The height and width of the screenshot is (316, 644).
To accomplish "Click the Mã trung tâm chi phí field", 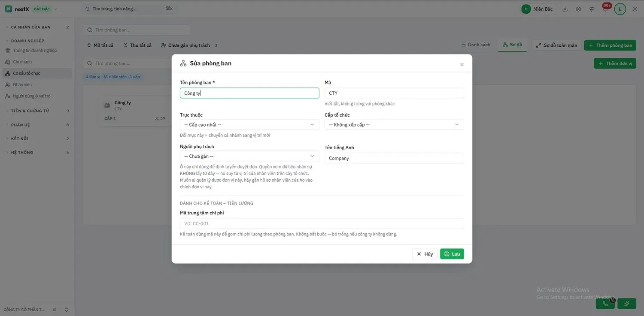I will [322, 223].
